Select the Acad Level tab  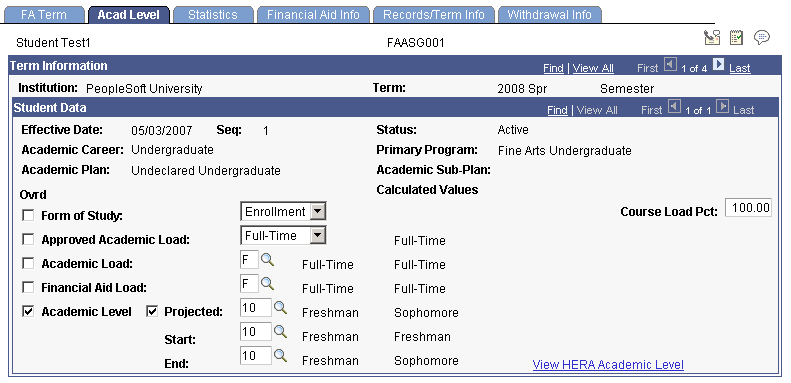coord(129,15)
